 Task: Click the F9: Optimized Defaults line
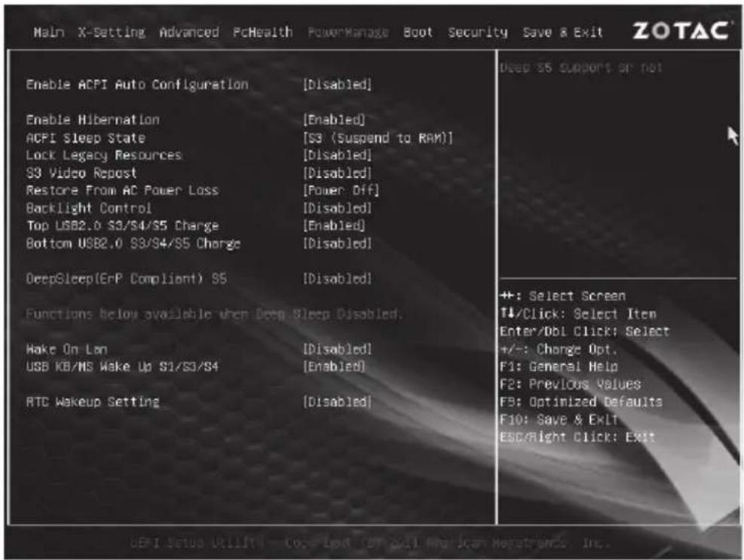pos(580,402)
